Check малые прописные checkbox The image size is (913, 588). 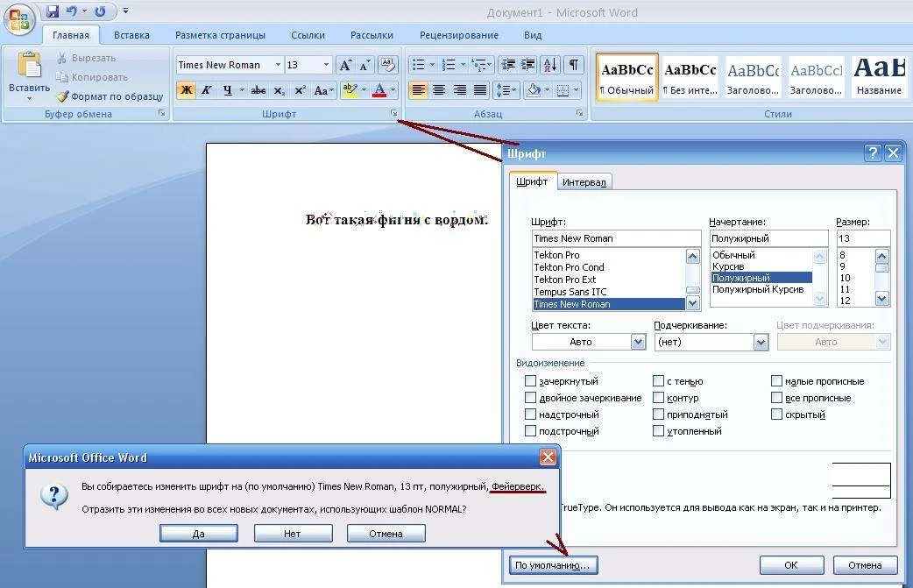point(776,380)
